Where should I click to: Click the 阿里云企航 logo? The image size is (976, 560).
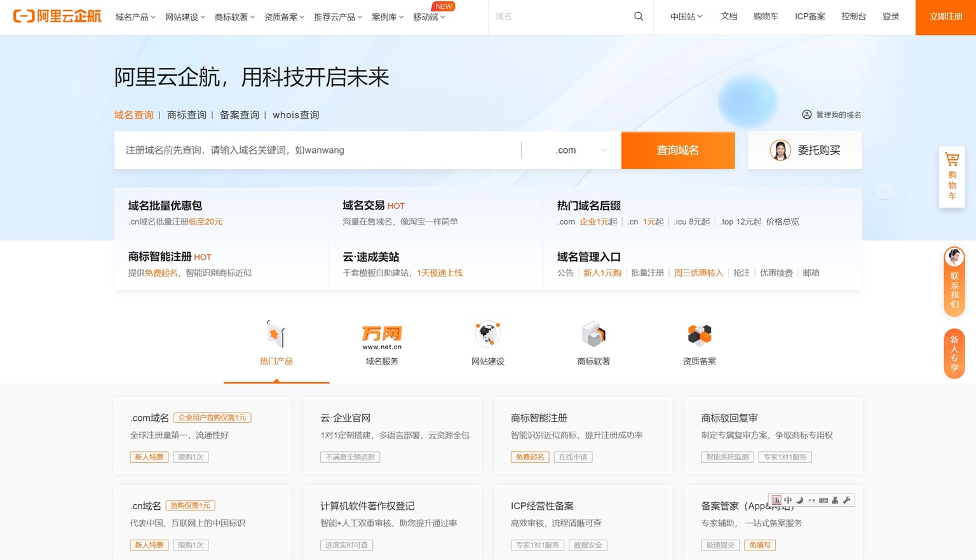coord(57,16)
